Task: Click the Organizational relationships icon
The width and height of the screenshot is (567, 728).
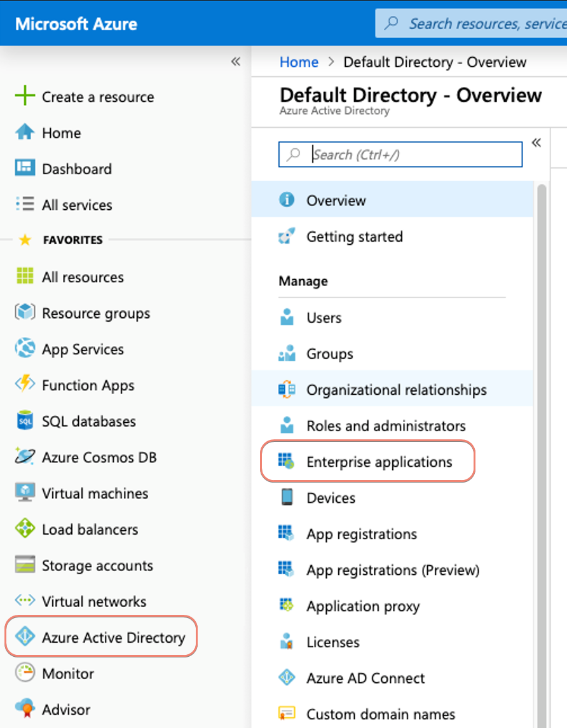Action: coord(287,389)
